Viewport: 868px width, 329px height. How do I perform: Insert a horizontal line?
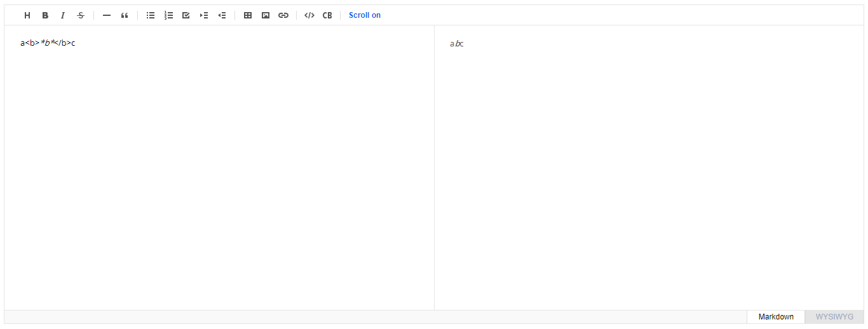tap(107, 15)
